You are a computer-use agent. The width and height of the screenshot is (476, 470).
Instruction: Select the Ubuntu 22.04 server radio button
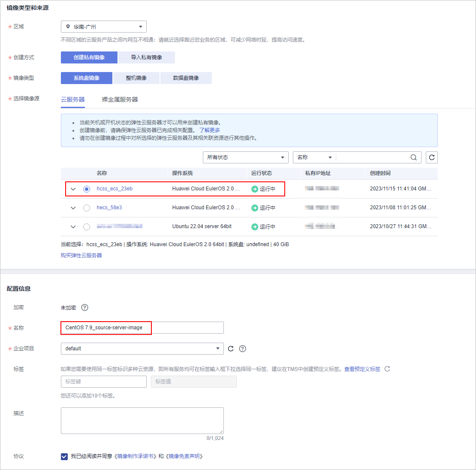point(87,227)
